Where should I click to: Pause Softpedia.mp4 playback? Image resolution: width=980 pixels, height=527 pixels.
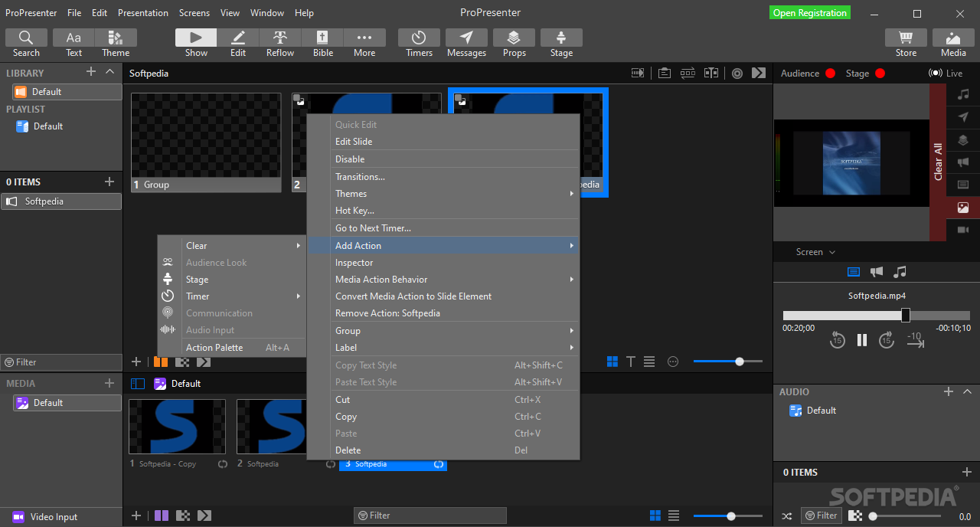tap(862, 340)
